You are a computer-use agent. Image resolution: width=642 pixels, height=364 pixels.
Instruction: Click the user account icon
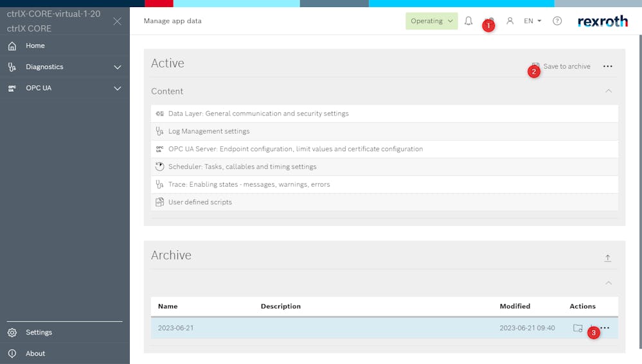[510, 21]
